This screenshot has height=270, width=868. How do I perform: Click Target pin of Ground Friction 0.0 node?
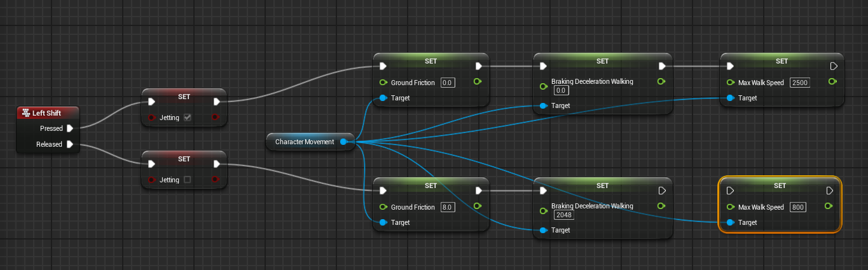point(383,98)
